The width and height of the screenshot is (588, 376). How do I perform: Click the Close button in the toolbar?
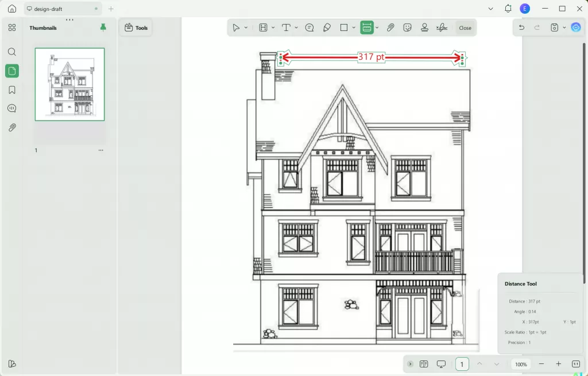[465, 28]
